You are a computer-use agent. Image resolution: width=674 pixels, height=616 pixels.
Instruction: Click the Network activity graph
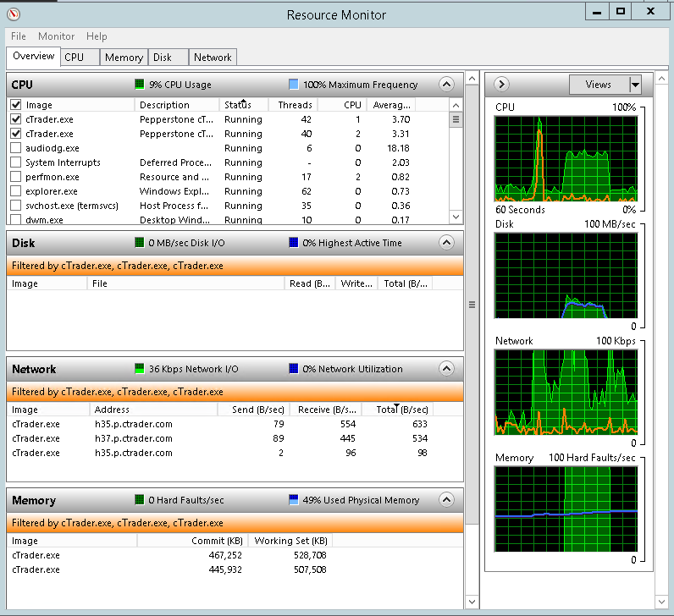click(566, 393)
